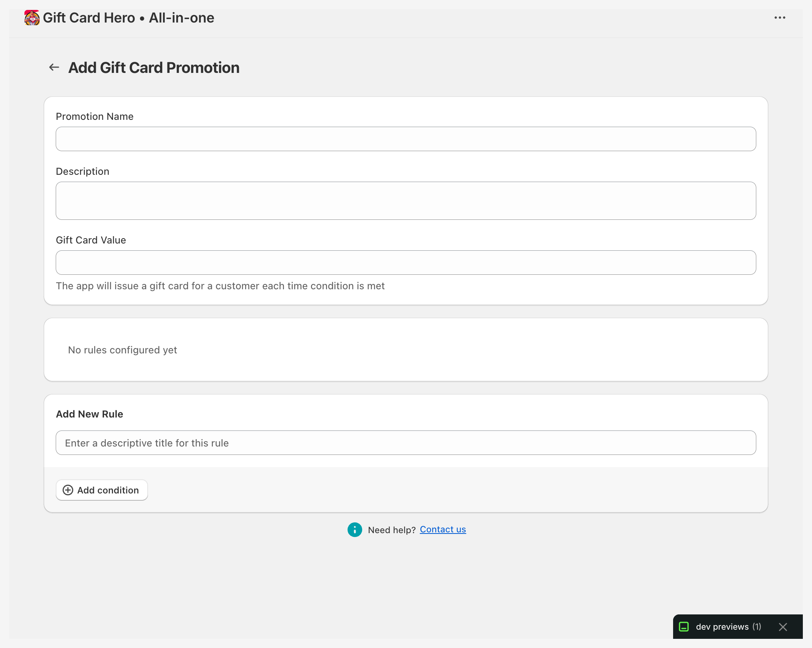Close the dev previews bar

pyautogui.click(x=783, y=627)
